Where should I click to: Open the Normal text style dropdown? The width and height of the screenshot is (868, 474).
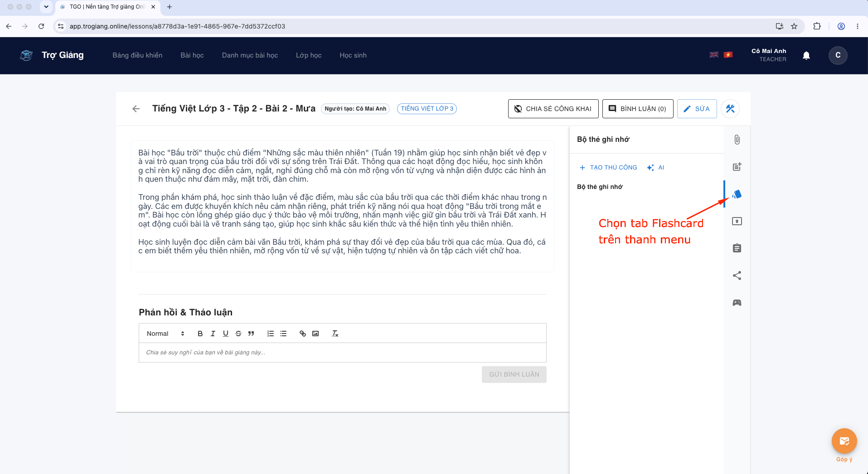point(165,334)
